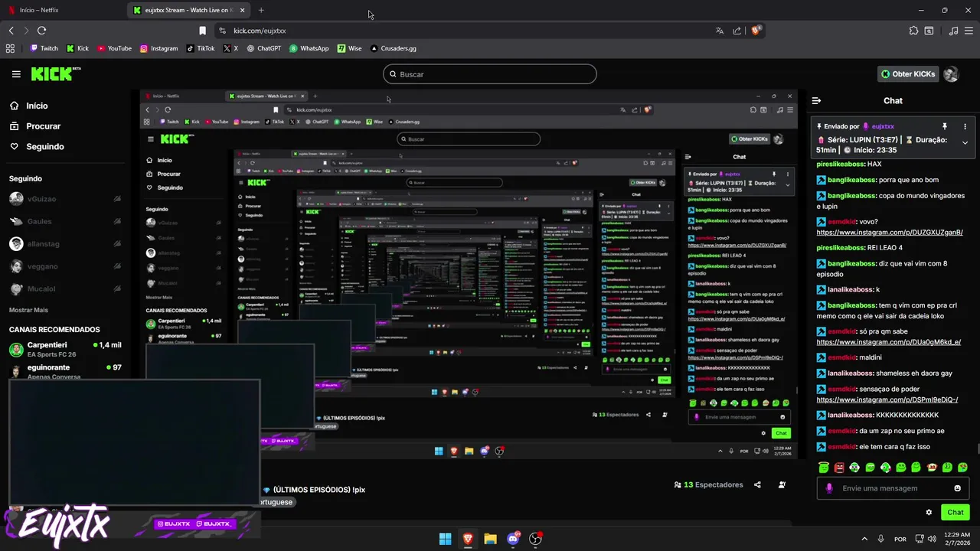Image resolution: width=980 pixels, height=551 pixels.
Task: Open the Twitch bookmark
Action: click(44, 48)
